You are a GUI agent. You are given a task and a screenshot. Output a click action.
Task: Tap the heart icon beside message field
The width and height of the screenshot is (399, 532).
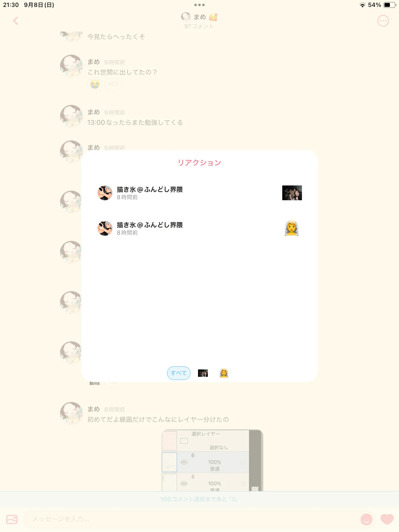tap(387, 519)
